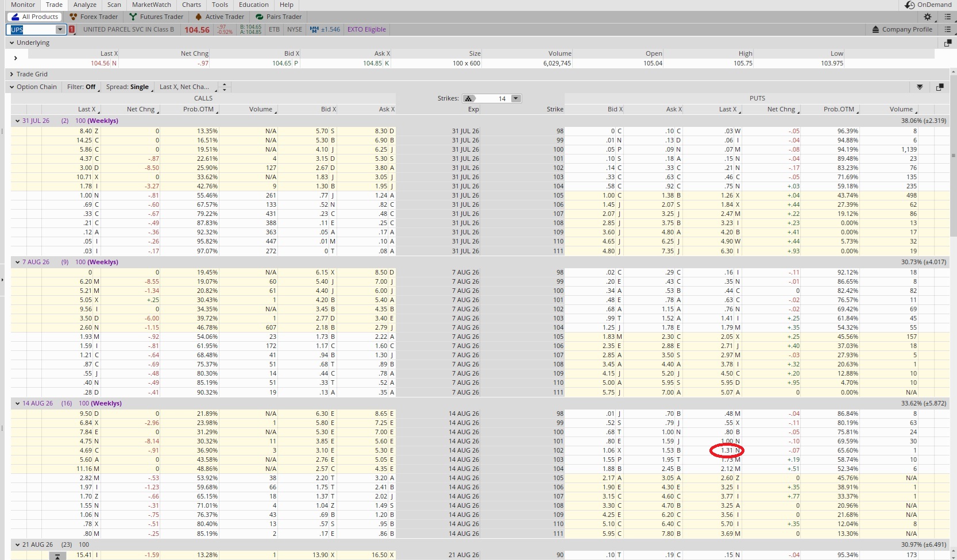957x560 pixels.
Task: Open the list menu beside Company Profile
Action: click(948, 29)
